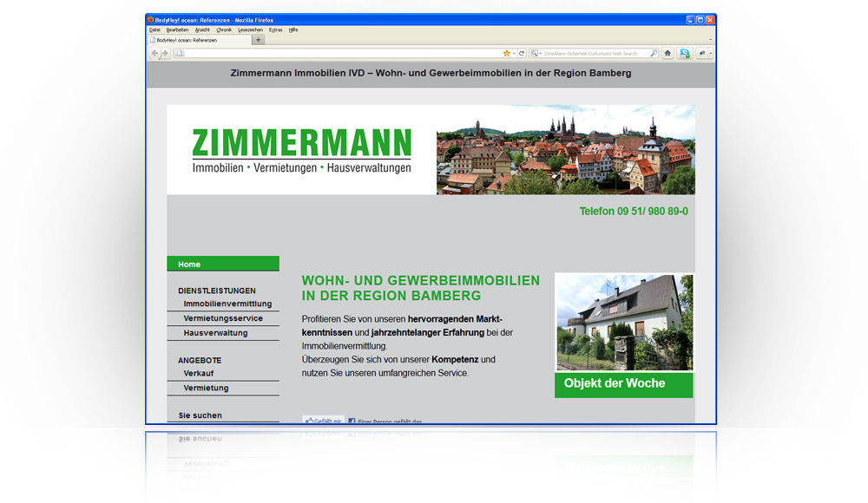Open the history dropdown beside the bookmark star
The height and width of the screenshot is (503, 868).
(514, 54)
